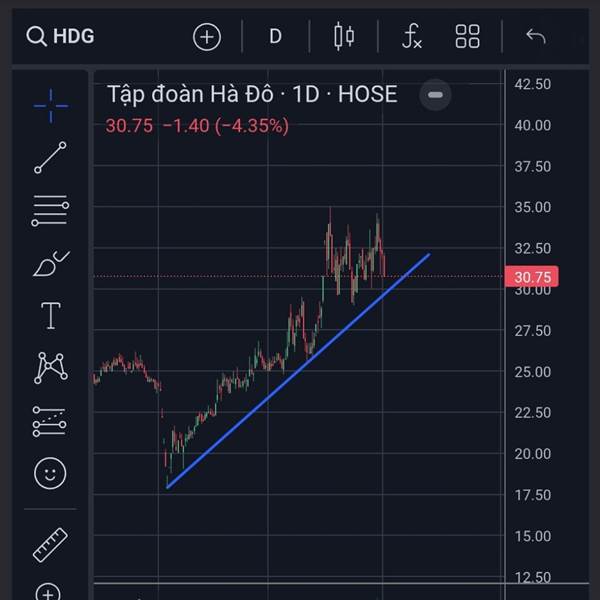Select the ruler measure tool

(50, 545)
